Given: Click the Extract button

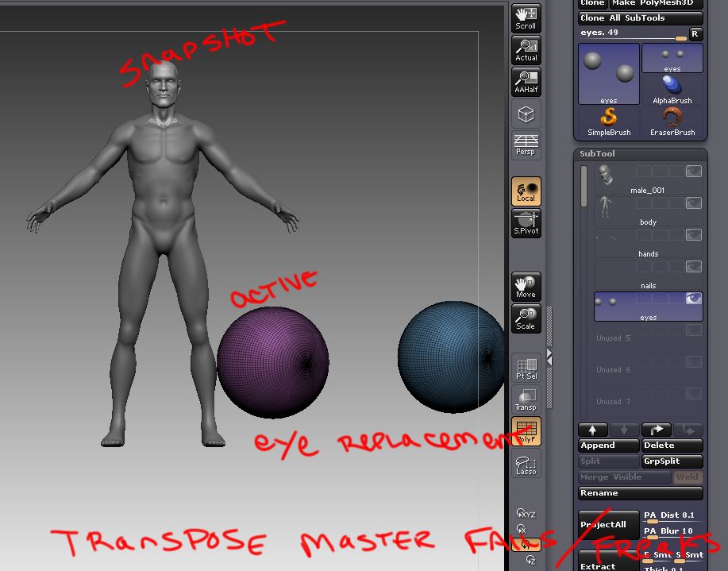Looking at the screenshot, I should [609, 561].
